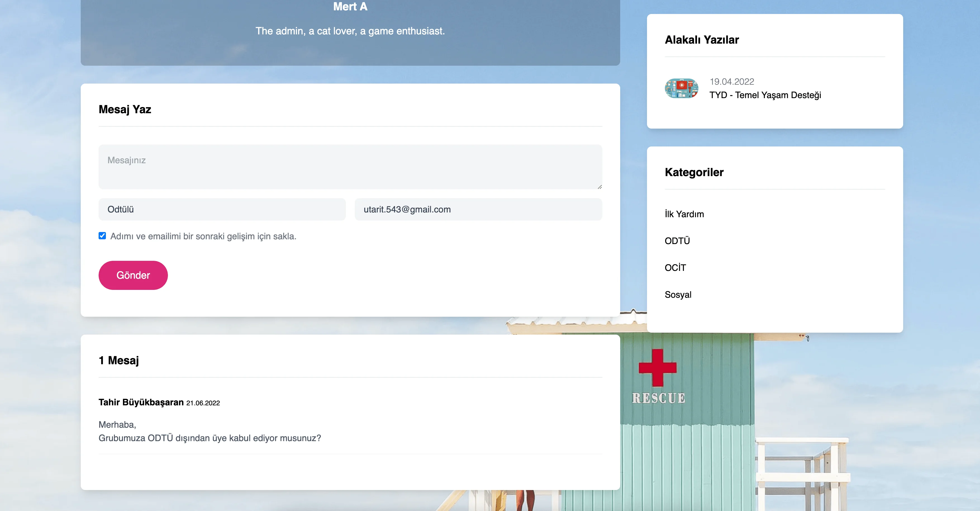Click the Gönder button

pyautogui.click(x=133, y=275)
